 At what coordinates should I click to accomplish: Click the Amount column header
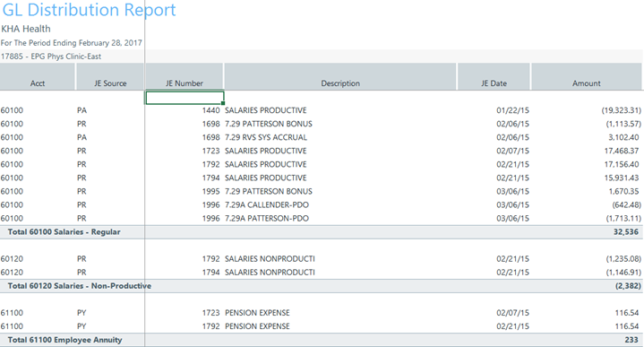coord(587,76)
